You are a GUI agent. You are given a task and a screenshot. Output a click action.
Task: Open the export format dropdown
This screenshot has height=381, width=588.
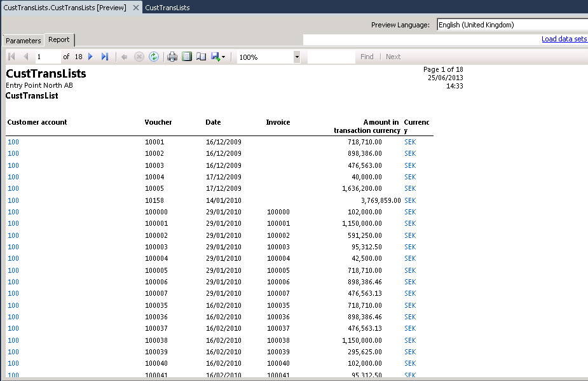(x=224, y=57)
